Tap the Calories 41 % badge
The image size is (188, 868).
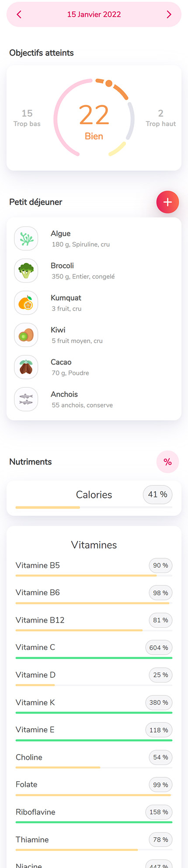(x=157, y=495)
